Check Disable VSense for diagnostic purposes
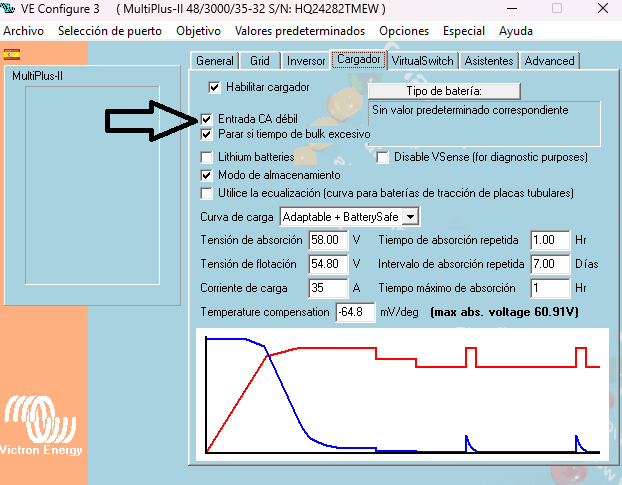 coord(382,157)
